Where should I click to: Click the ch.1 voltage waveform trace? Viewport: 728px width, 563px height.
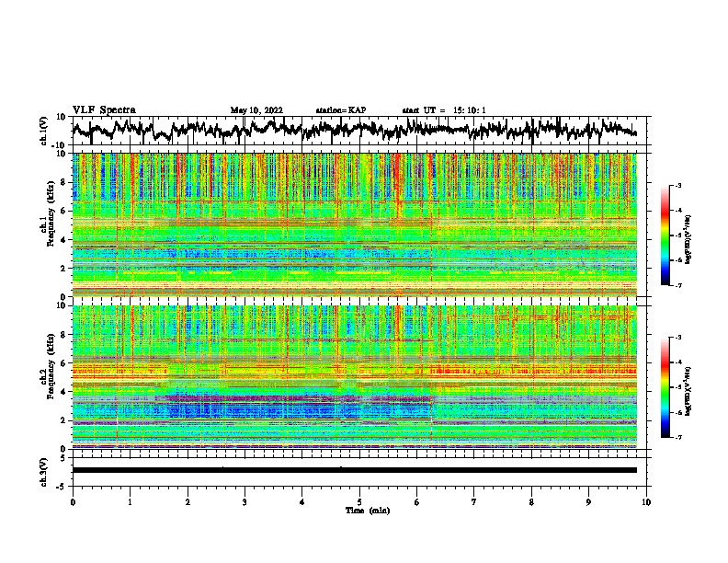(355, 130)
